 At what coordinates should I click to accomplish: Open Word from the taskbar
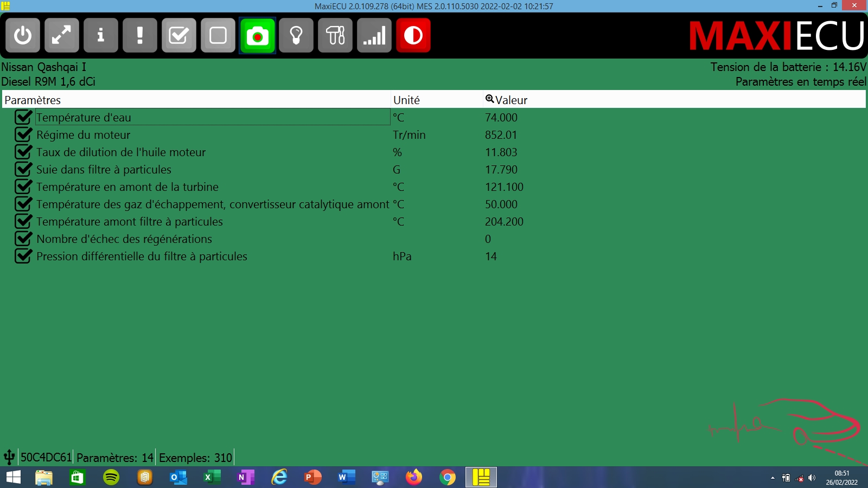pyautogui.click(x=347, y=477)
